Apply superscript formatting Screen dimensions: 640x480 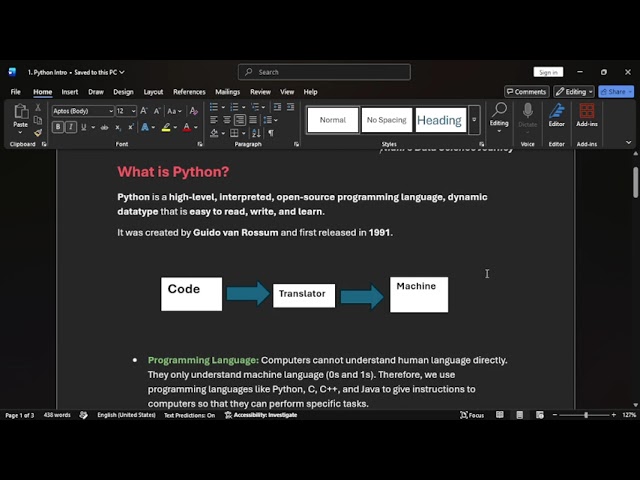[x=131, y=127]
